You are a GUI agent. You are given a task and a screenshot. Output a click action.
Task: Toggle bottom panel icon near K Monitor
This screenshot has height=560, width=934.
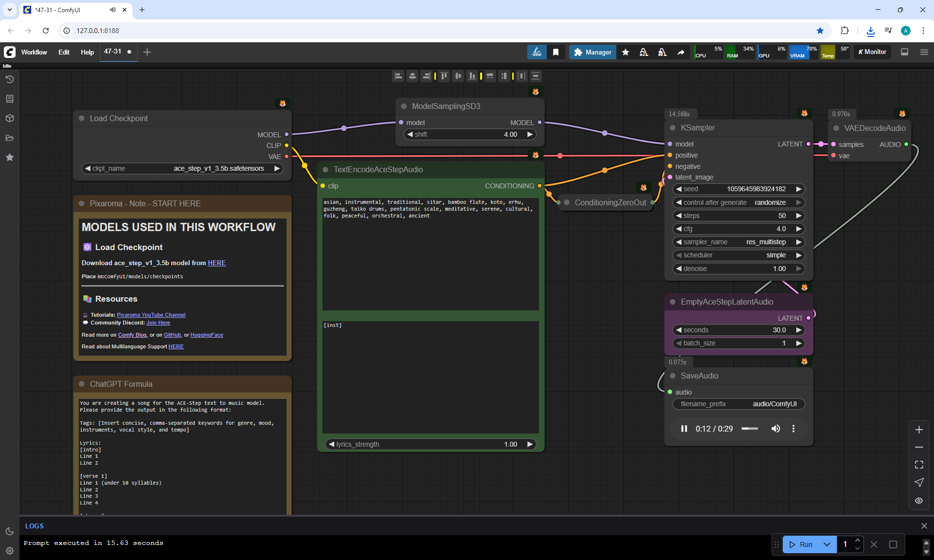coord(904,52)
